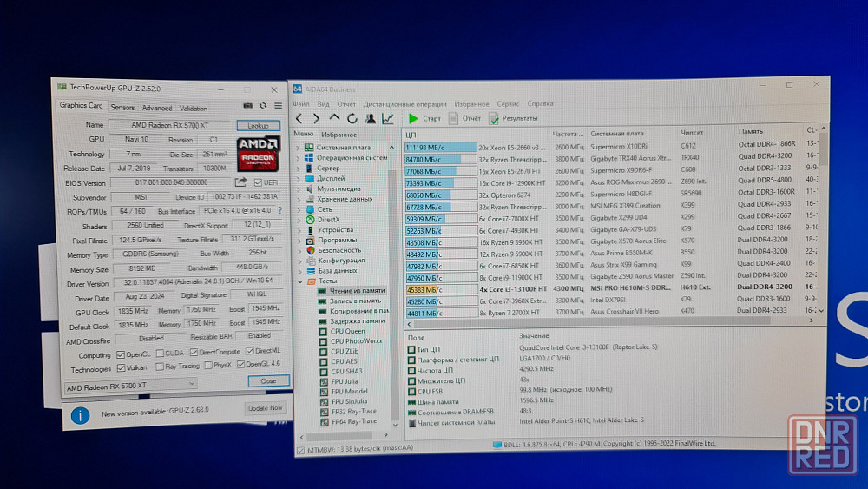Select the Безопасность shield icon
This screenshot has height=489, width=868.
click(x=311, y=250)
